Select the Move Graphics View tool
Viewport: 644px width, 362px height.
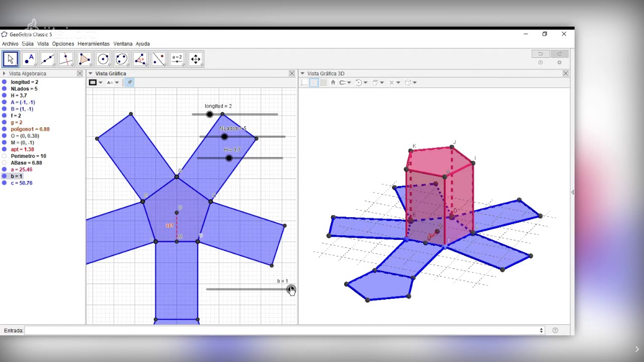tap(196, 59)
